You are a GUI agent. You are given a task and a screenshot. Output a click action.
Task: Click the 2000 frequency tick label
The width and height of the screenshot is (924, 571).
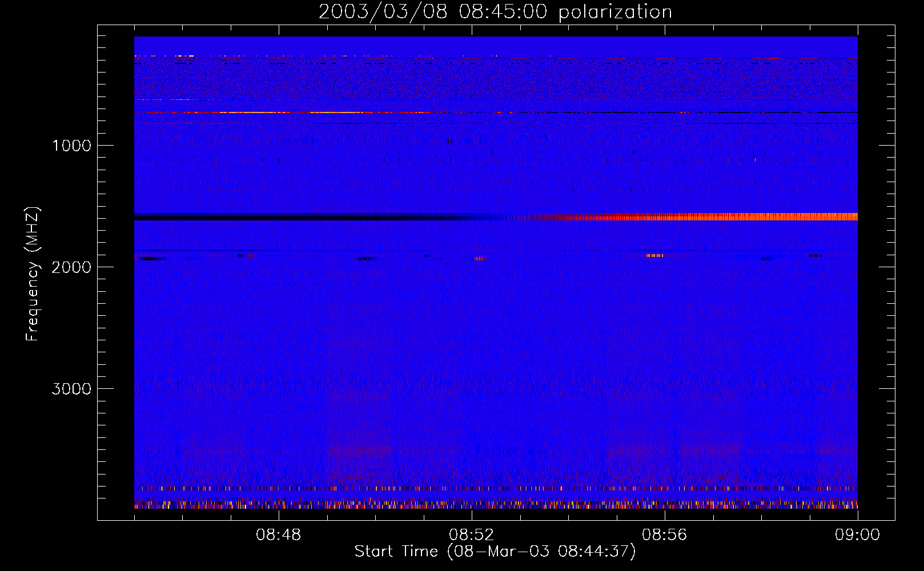click(71, 267)
